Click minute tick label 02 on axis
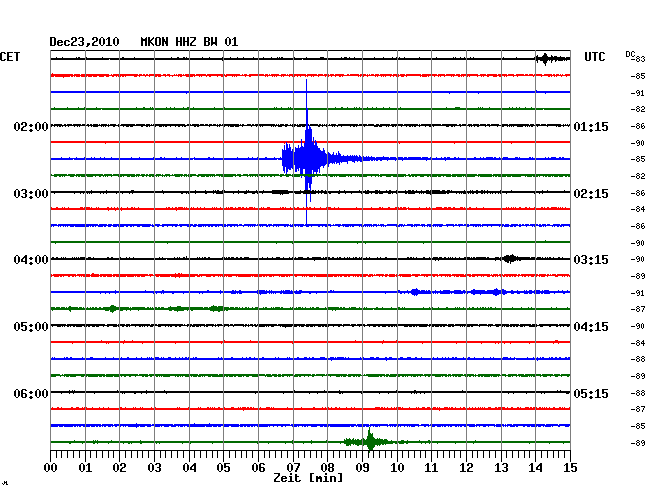 tap(119, 468)
